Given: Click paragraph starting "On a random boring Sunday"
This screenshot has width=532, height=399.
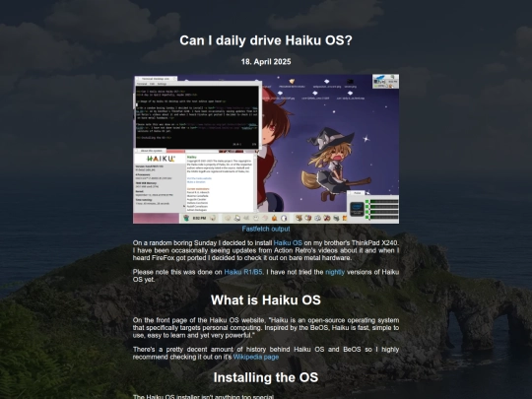Looking at the screenshot, I should [266, 250].
